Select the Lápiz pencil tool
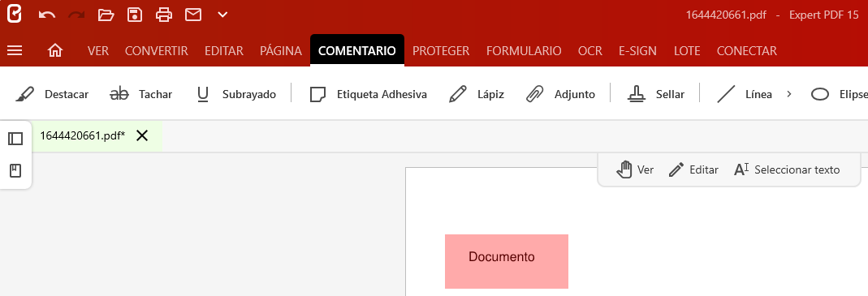868x296 pixels. (476, 95)
